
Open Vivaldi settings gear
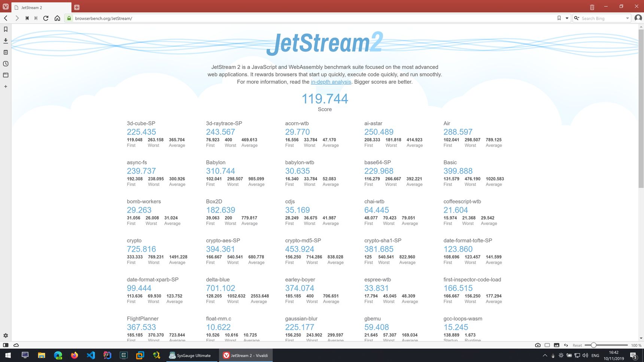[6, 335]
